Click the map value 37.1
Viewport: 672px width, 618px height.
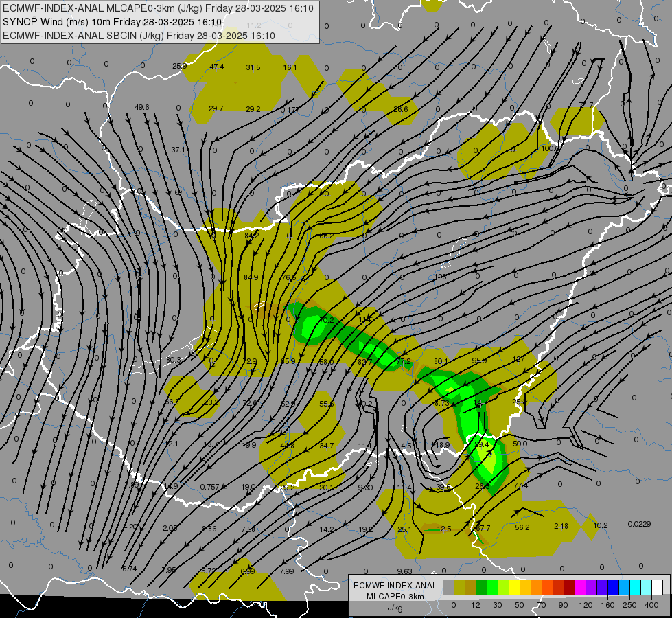tap(178, 150)
